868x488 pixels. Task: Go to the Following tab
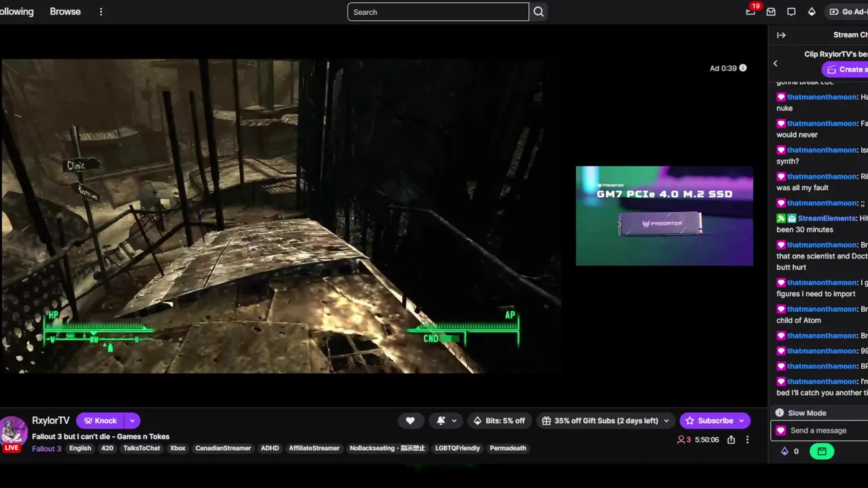[x=16, y=12]
